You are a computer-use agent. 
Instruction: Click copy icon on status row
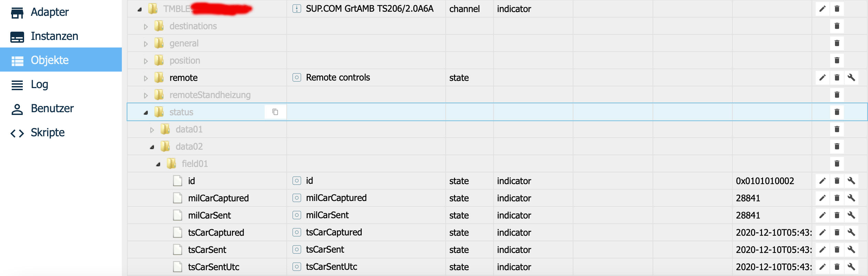click(275, 112)
